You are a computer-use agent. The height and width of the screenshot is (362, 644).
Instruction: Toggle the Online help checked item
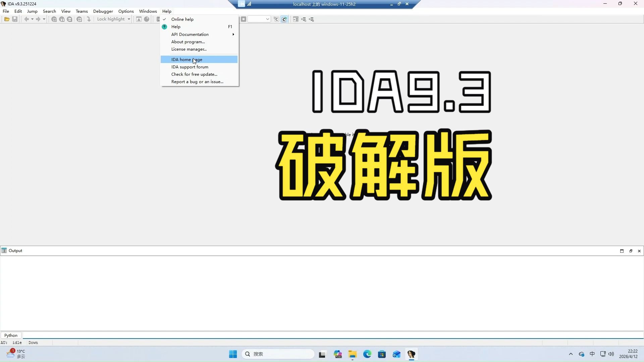click(199, 19)
